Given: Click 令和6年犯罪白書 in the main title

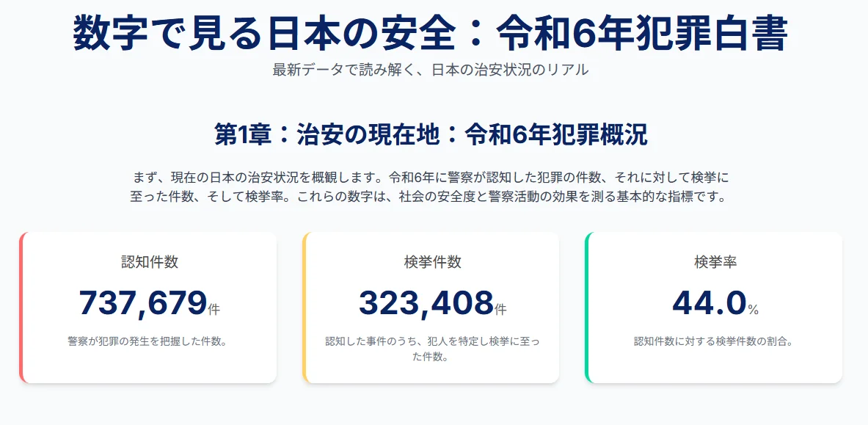Looking at the screenshot, I should pos(642,33).
